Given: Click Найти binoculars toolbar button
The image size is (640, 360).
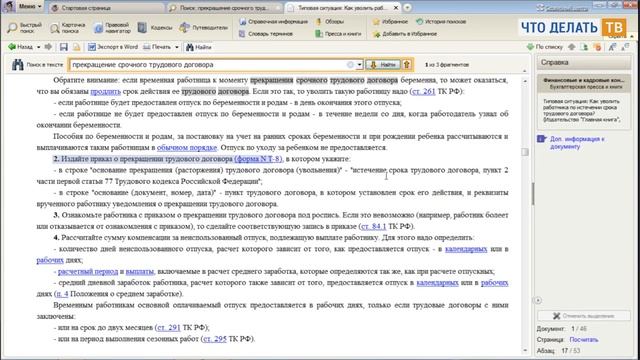Looking at the screenshot, I should click(198, 47).
